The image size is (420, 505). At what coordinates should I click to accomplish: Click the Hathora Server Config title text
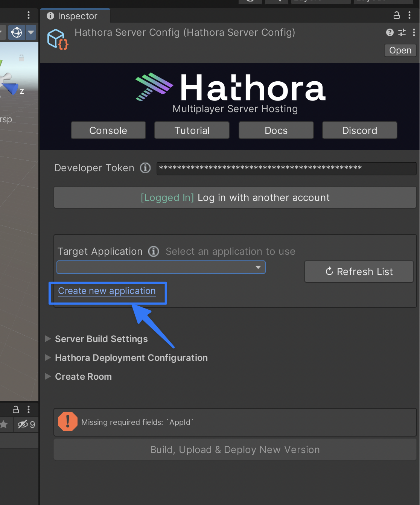[185, 32]
